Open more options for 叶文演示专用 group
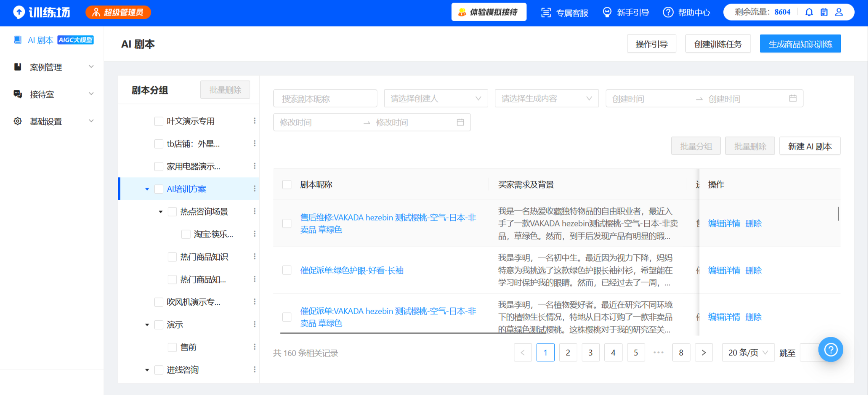Image resolution: width=868 pixels, height=395 pixels. 254,121
